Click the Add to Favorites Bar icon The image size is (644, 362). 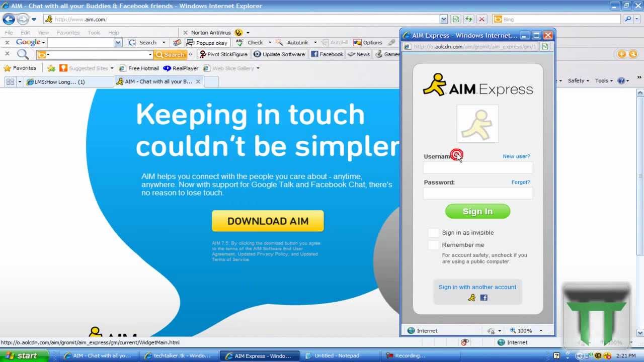pos(51,68)
